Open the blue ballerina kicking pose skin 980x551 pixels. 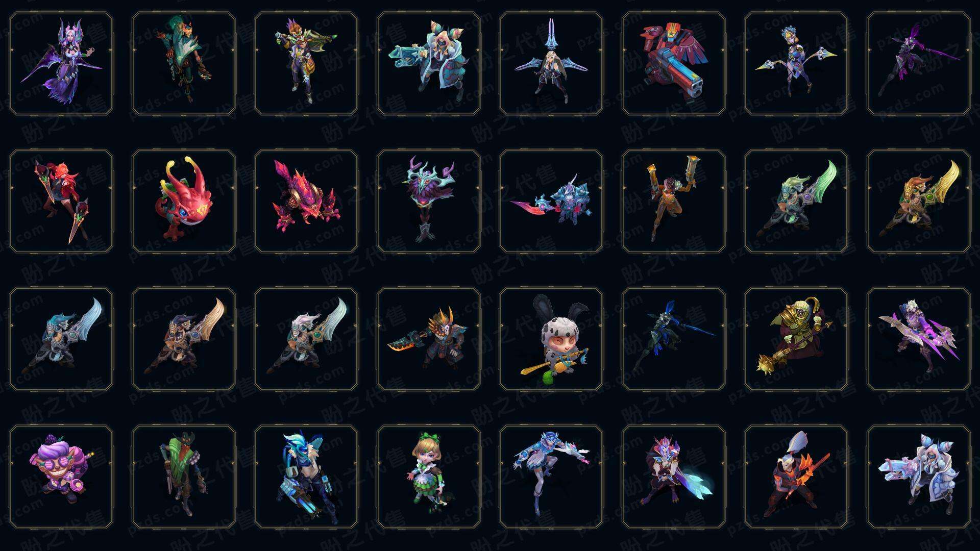point(551,477)
